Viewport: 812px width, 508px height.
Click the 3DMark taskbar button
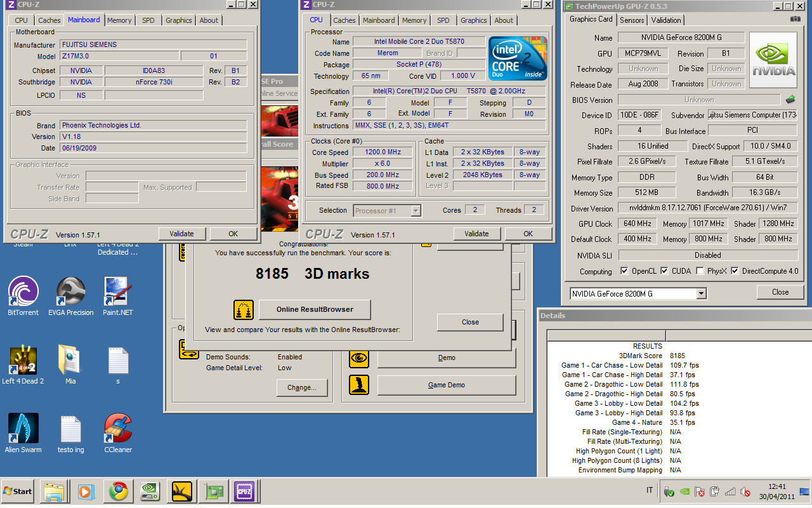coord(181,491)
